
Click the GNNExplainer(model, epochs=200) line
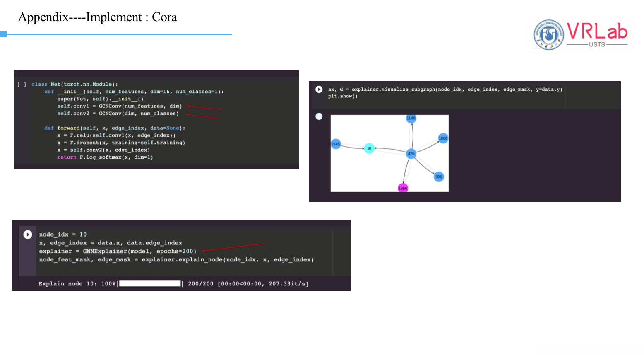118,251
